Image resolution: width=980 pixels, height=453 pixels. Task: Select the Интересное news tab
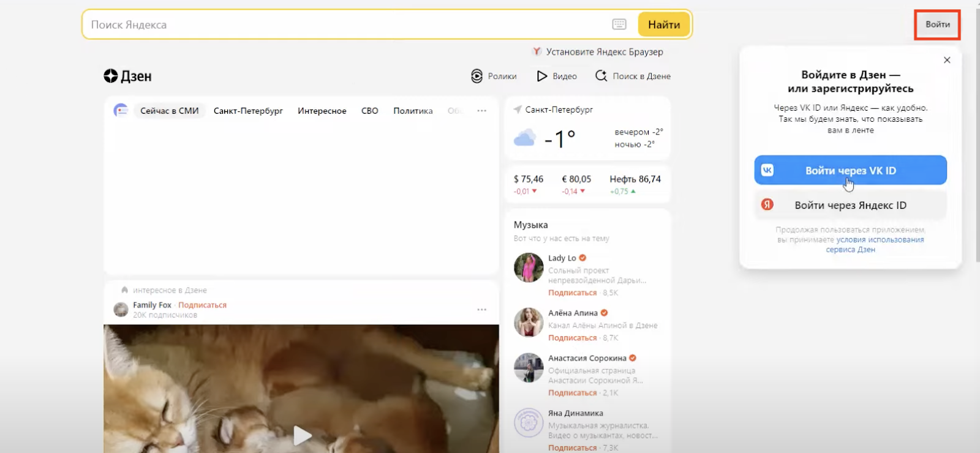pos(322,111)
